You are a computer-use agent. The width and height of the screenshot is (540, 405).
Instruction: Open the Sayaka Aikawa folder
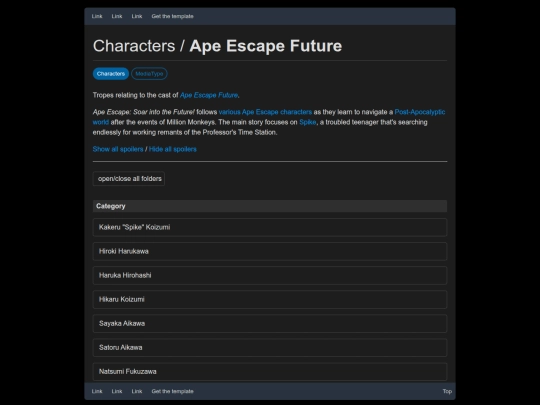coord(270,324)
